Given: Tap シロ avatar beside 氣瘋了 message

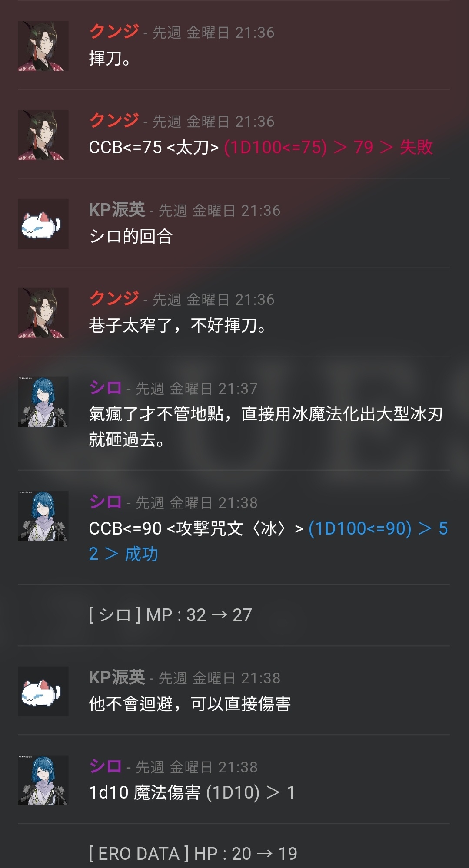Looking at the screenshot, I should (43, 402).
